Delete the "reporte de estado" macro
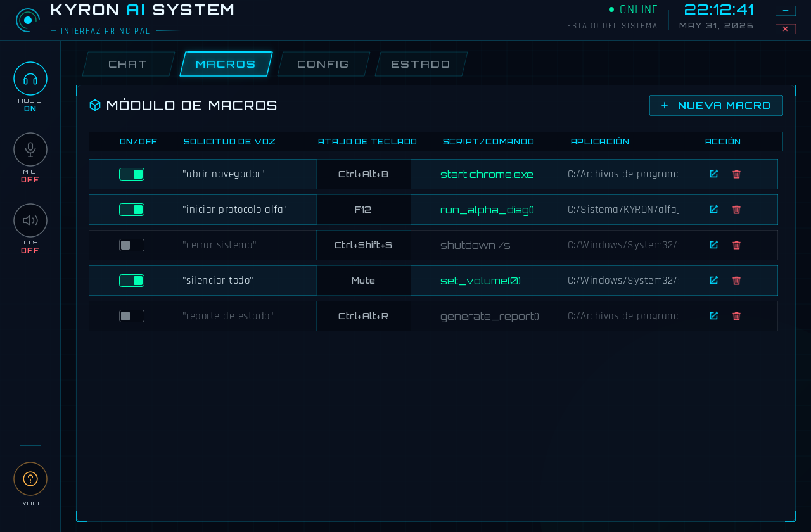The width and height of the screenshot is (811, 532). (x=736, y=315)
